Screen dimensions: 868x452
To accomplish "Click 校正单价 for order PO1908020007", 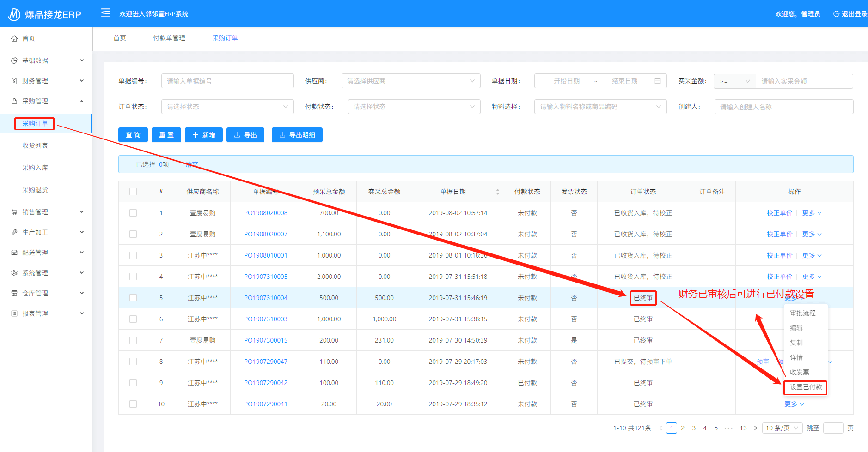I will (x=779, y=234).
